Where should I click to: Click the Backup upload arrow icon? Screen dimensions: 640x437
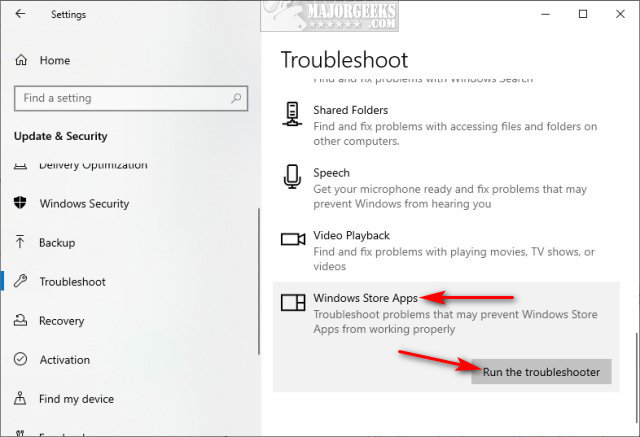[20, 242]
